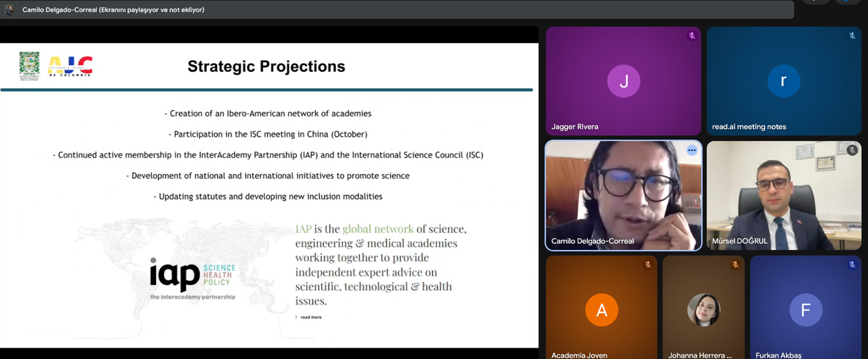The image size is (868, 359).
Task: Click the muted mic icon on Johanna Herrera's tile
Action: (x=735, y=265)
